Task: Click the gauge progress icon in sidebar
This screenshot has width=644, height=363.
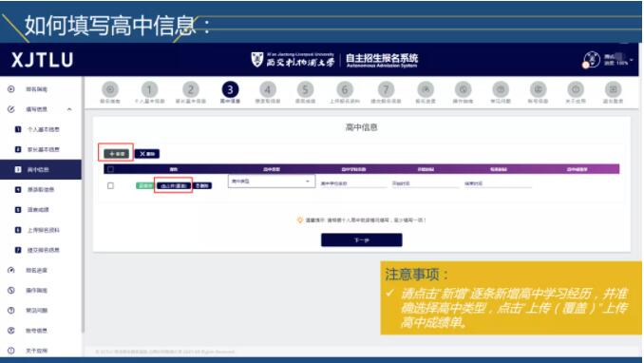Action: click(x=11, y=270)
